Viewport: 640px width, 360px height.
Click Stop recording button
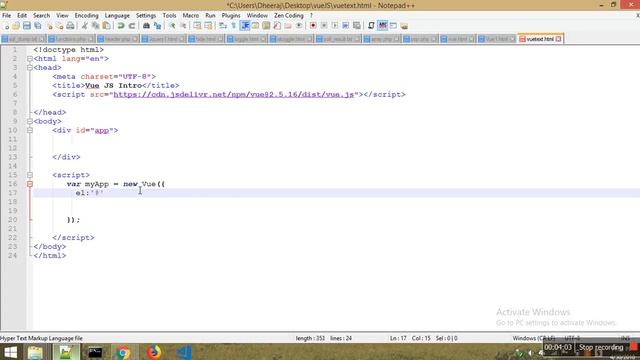coord(601,347)
